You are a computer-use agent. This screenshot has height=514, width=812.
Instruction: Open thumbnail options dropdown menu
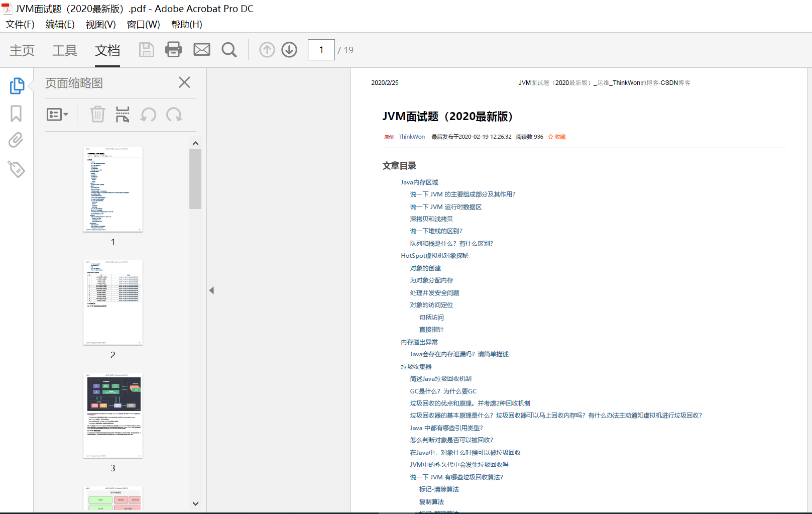(x=57, y=115)
